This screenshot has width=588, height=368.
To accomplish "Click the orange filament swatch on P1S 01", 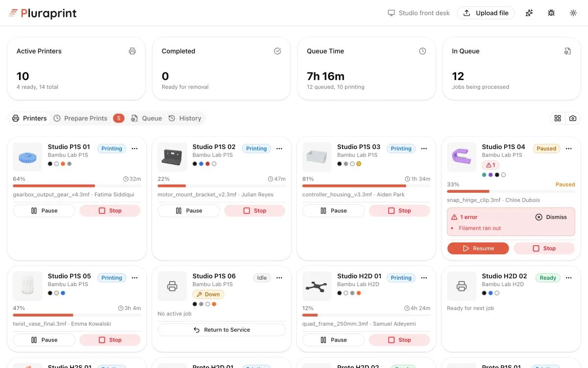I will click(x=63, y=164).
